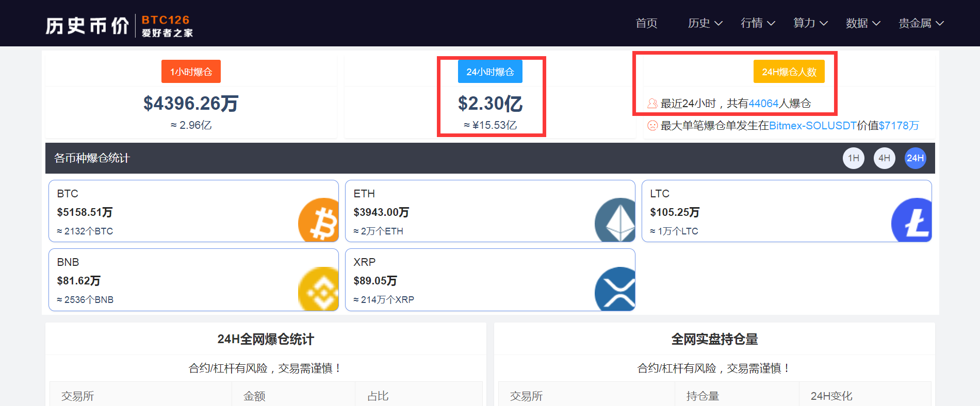Click the XRP coin icon
This screenshot has width=980, height=406.
point(615,289)
